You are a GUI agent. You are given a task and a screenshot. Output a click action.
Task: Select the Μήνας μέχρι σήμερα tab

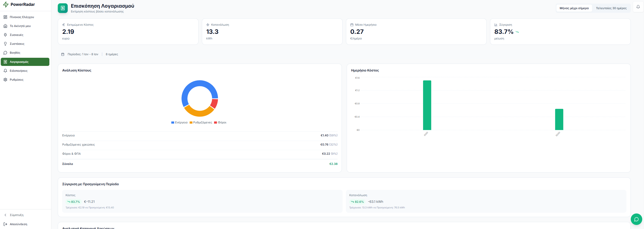click(574, 8)
